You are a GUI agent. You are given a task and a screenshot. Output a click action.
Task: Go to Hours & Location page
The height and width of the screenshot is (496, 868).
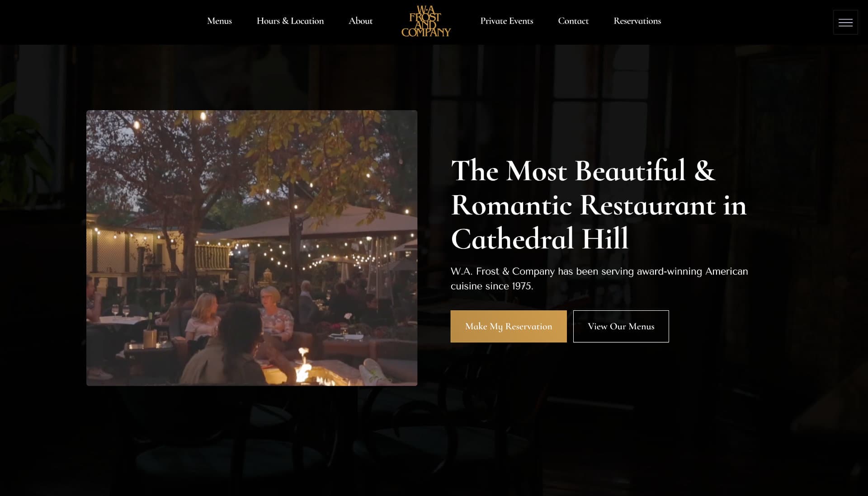290,21
